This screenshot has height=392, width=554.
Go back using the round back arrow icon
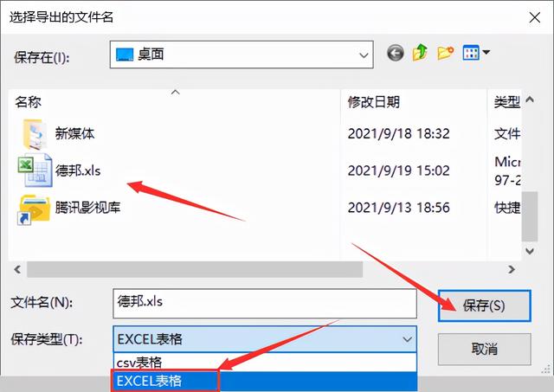click(x=395, y=54)
